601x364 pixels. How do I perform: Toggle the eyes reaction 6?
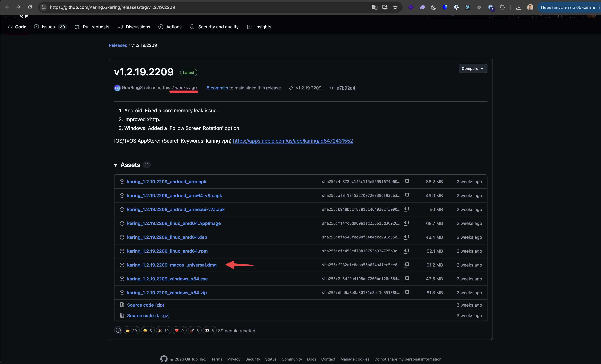click(210, 330)
